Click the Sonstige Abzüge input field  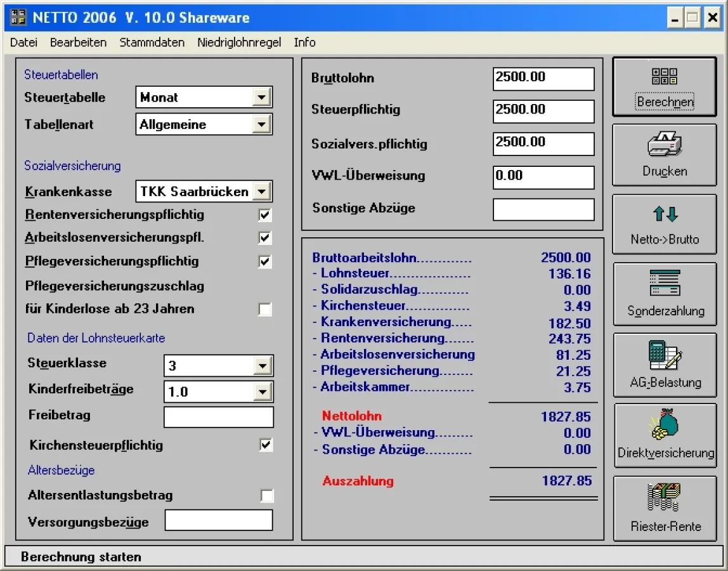[x=543, y=209]
